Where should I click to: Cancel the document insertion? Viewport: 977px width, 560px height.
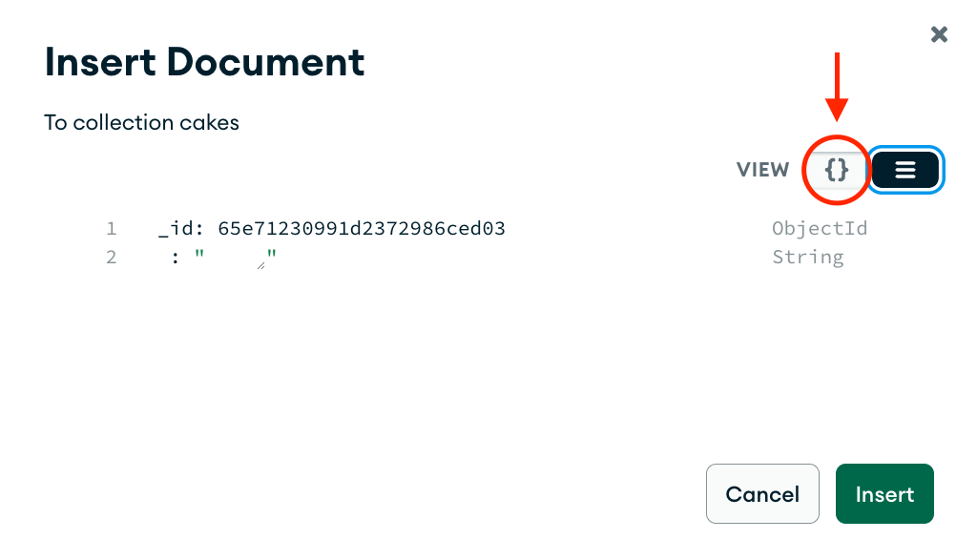coord(762,493)
